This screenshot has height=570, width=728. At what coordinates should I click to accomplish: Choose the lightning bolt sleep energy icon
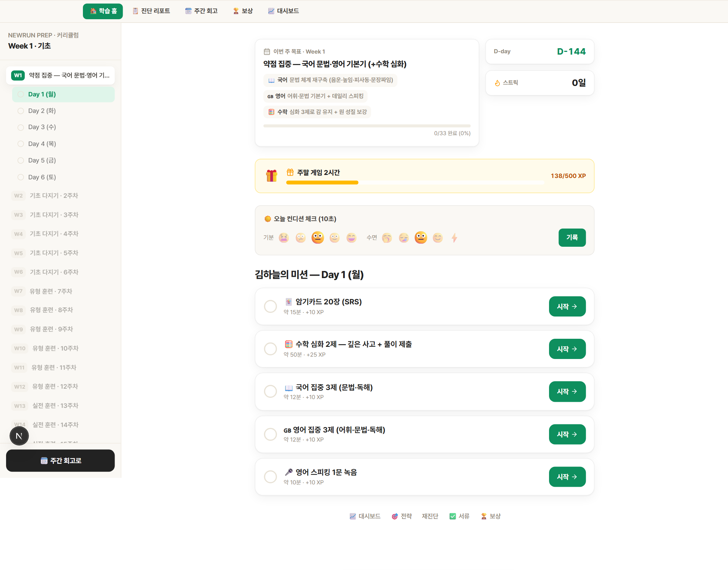click(x=454, y=238)
